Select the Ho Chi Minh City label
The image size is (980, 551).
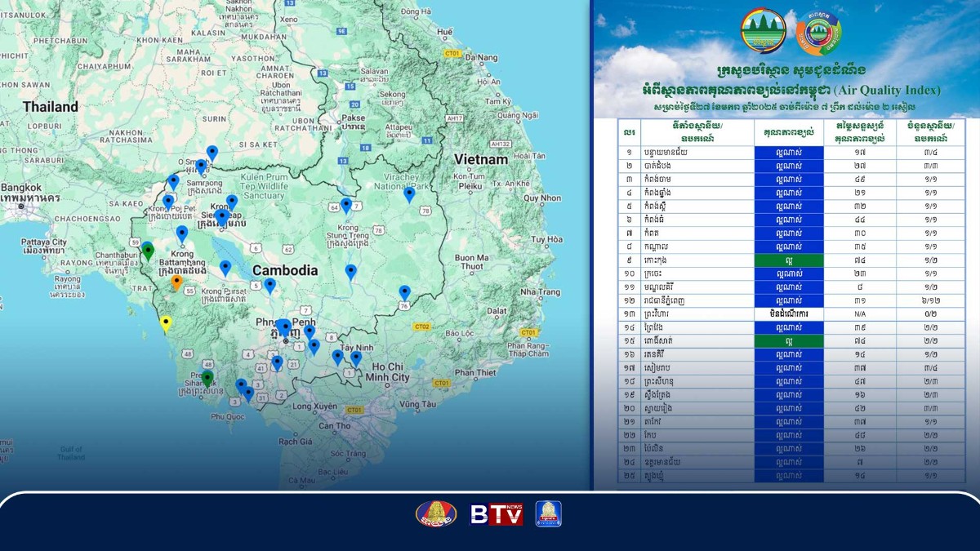pos(387,372)
